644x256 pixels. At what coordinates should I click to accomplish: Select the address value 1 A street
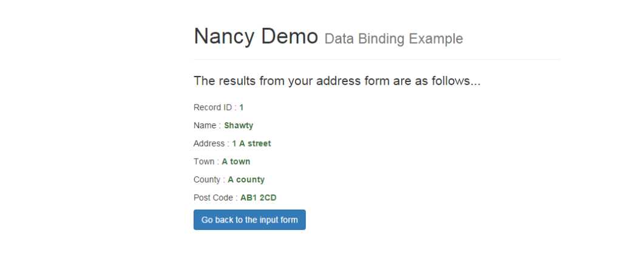coord(251,144)
